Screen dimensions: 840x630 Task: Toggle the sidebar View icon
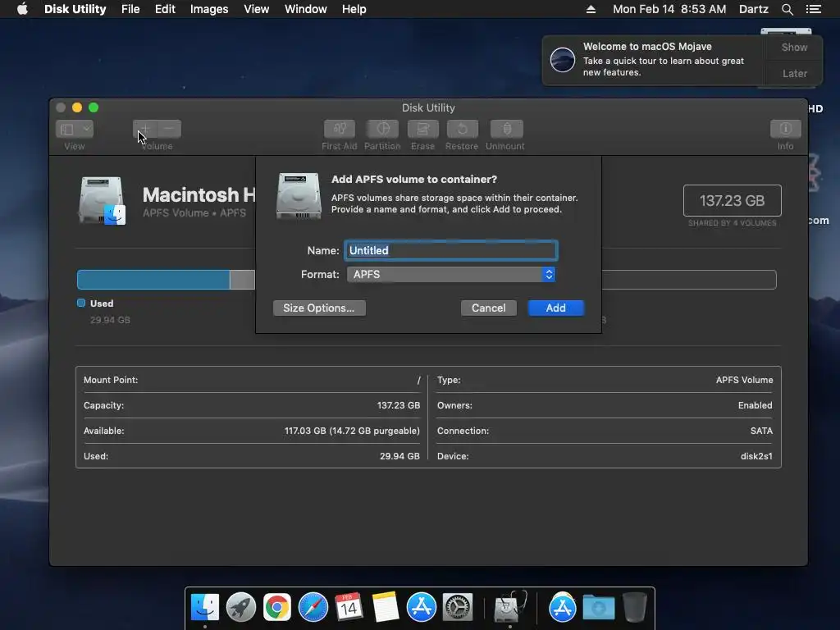67,129
